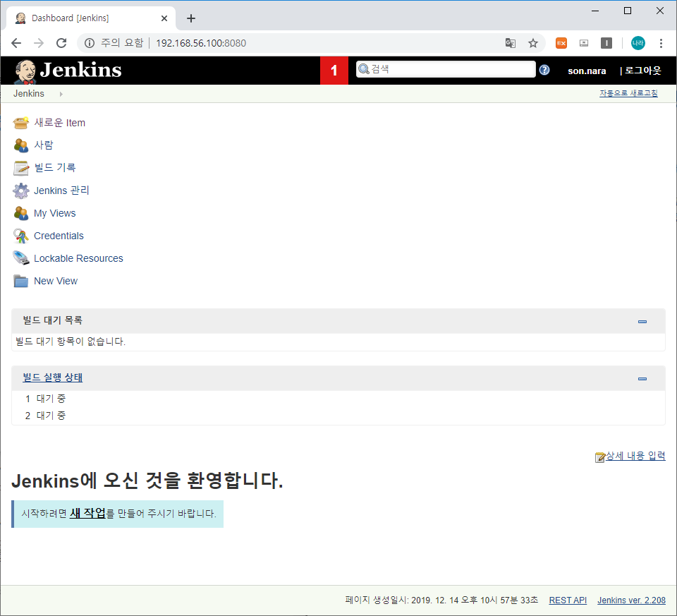Open the Chrome profile avatar
This screenshot has width=677, height=616.
(x=638, y=43)
